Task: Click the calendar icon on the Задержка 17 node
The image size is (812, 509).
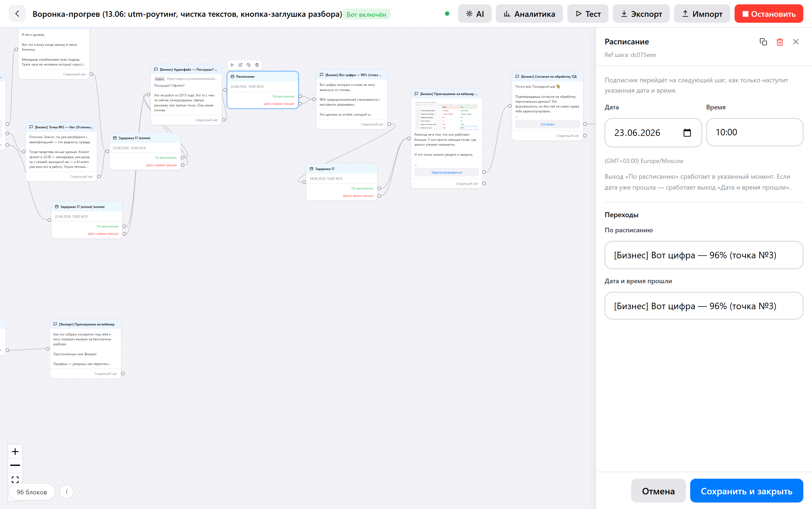Action: coord(312,169)
